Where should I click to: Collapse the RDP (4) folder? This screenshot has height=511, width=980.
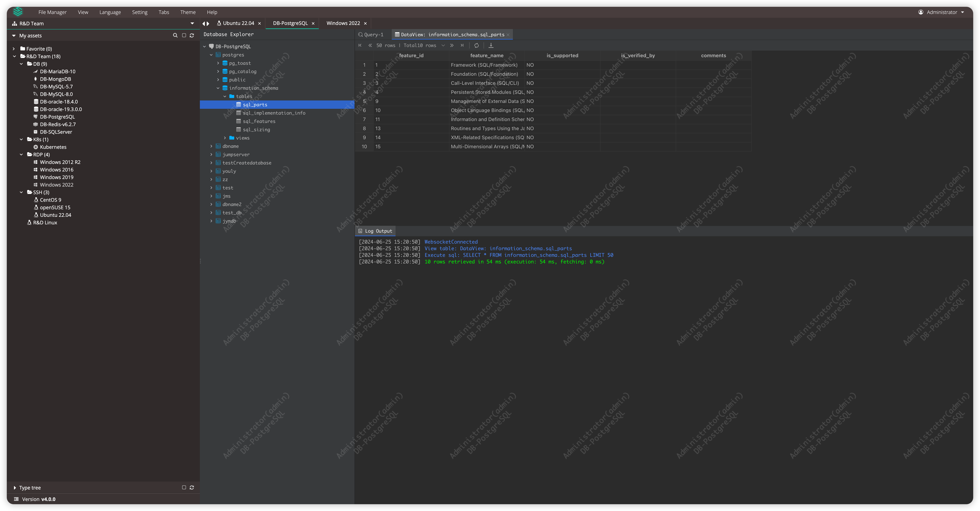(21, 154)
